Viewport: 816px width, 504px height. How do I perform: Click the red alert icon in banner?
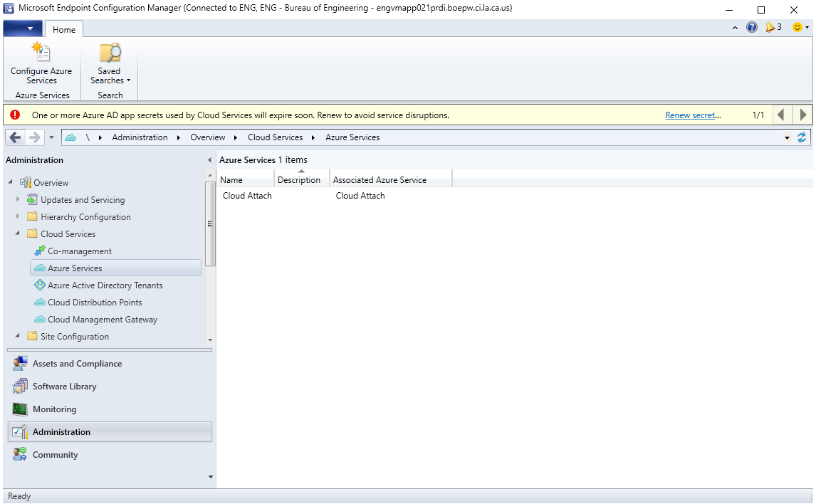[x=14, y=115]
